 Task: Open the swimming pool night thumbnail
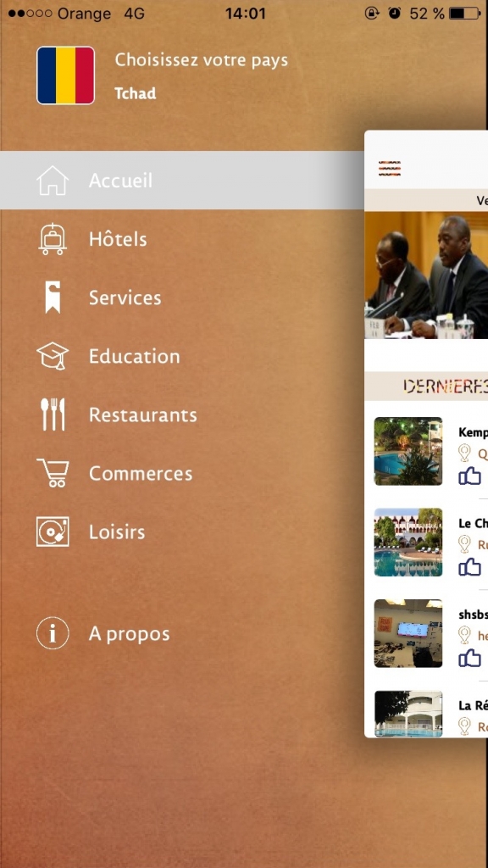coord(408,451)
